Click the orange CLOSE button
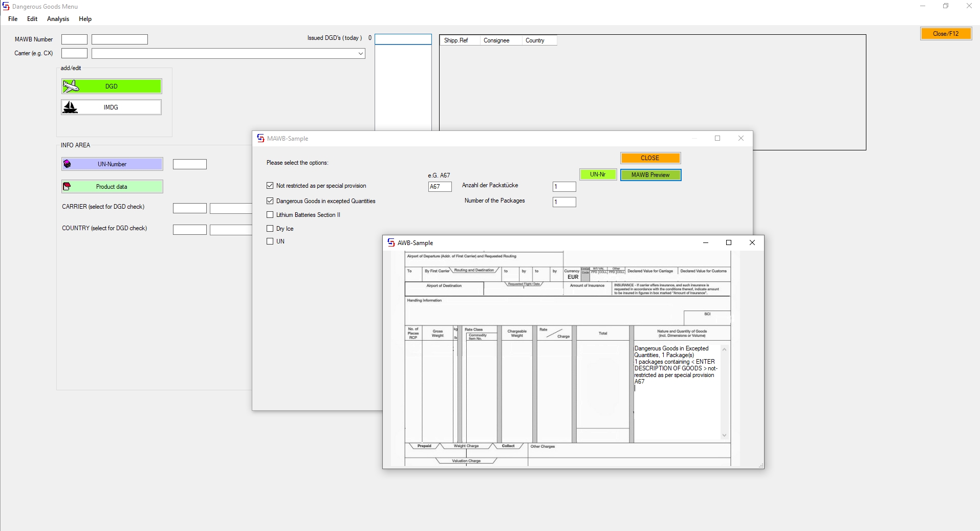This screenshot has width=980, height=531. coord(650,158)
